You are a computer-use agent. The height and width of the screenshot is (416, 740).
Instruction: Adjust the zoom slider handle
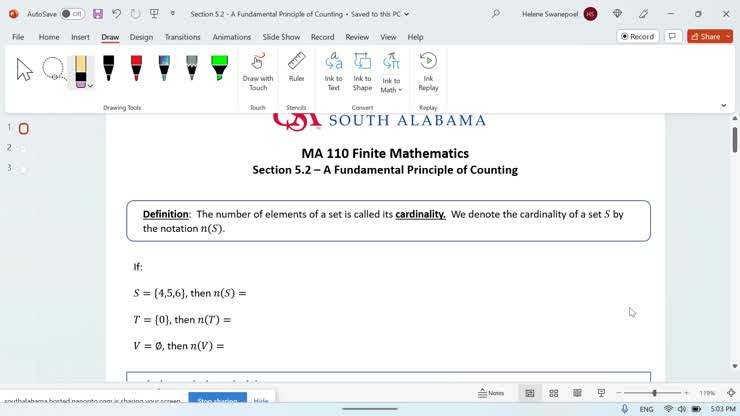[654, 393]
